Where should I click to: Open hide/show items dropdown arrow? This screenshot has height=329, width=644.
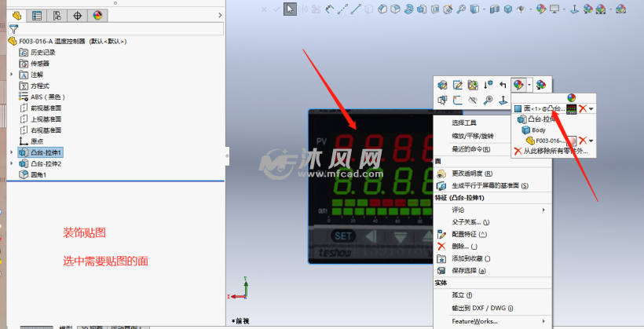pyautogui.click(x=531, y=9)
